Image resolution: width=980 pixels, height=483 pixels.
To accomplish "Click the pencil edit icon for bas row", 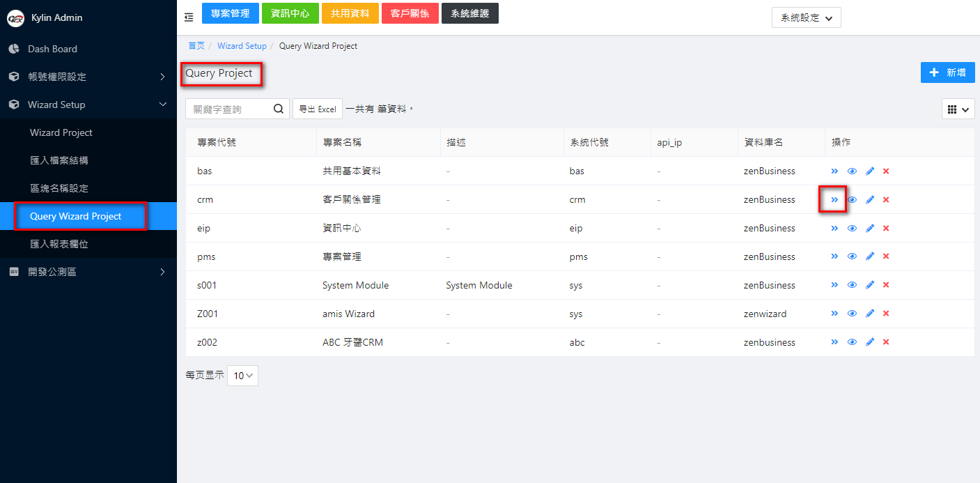I will [869, 171].
